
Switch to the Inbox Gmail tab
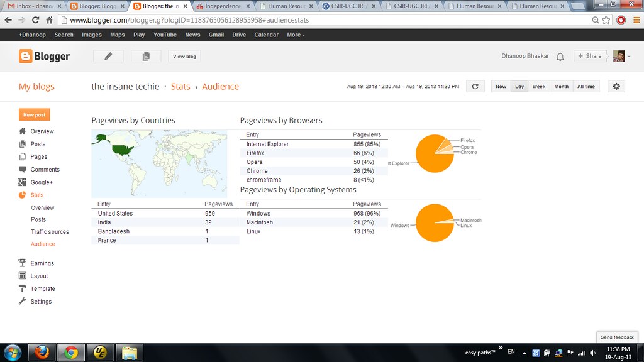tap(35, 6)
